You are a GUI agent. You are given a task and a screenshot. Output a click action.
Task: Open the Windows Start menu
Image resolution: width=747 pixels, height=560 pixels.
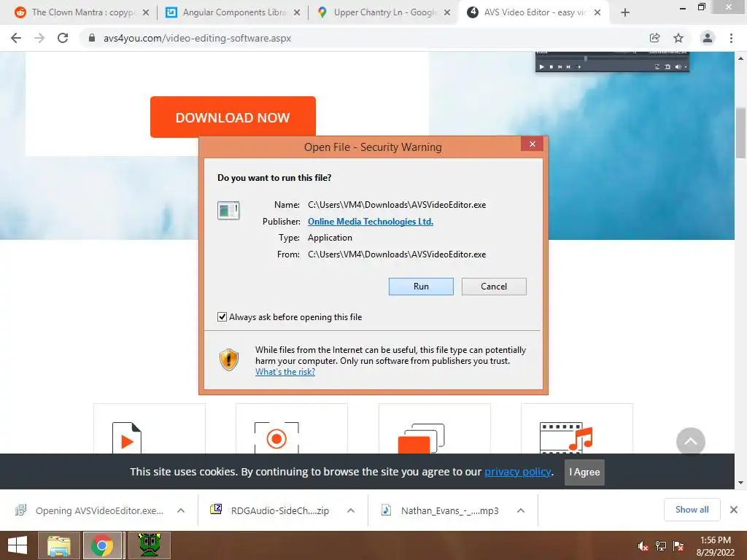pyautogui.click(x=18, y=545)
